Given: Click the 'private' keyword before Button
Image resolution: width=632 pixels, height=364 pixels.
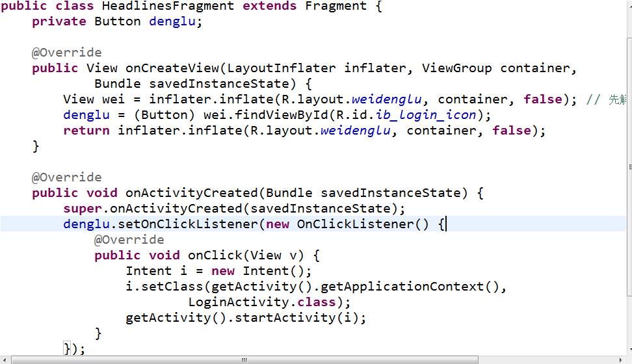Looking at the screenshot, I should 59,21.
